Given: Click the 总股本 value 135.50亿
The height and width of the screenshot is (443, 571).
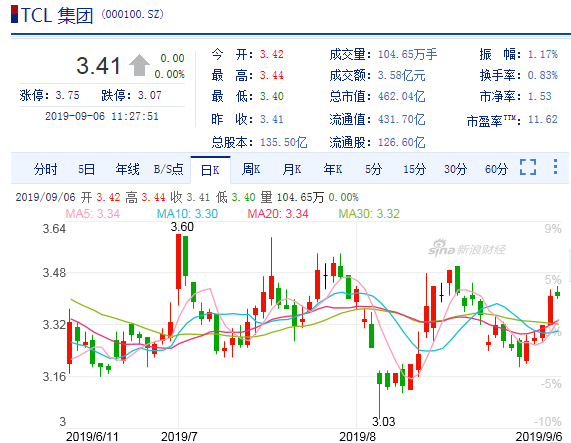Looking at the screenshot, I should pyautogui.click(x=284, y=142).
